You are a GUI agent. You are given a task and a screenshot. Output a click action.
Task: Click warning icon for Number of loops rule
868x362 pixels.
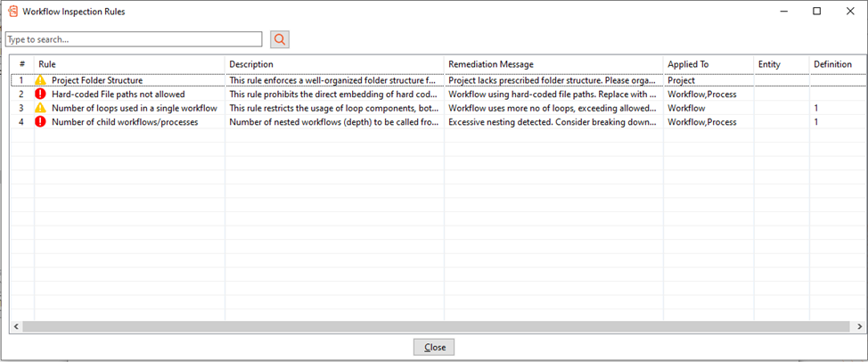tap(40, 108)
